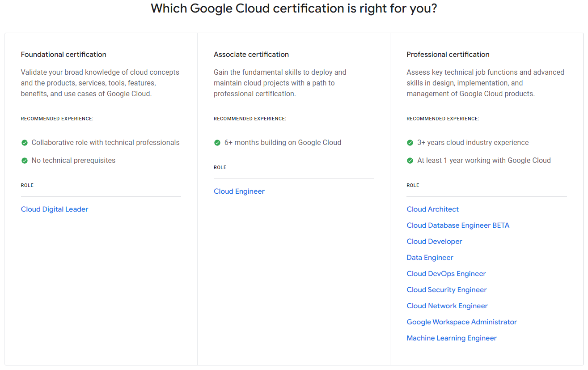Screen dimensions: 588x370
Task: Open the Cloud Developer link
Action: [x=435, y=241]
